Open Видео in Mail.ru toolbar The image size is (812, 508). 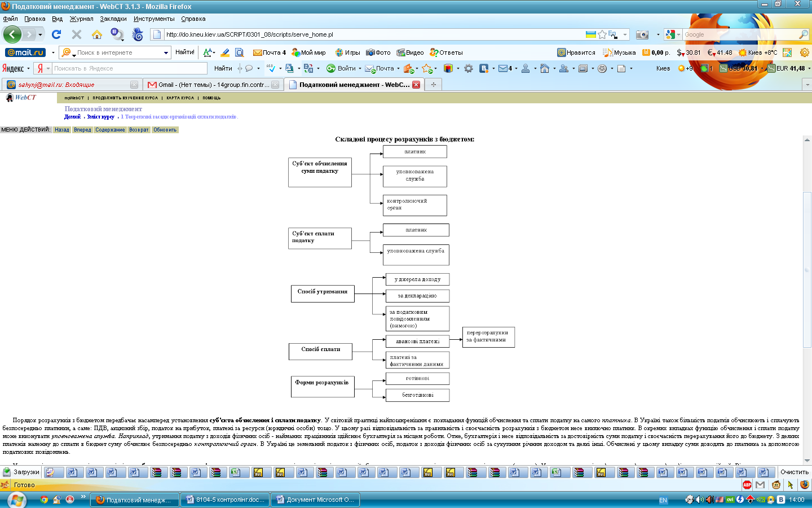coord(410,52)
